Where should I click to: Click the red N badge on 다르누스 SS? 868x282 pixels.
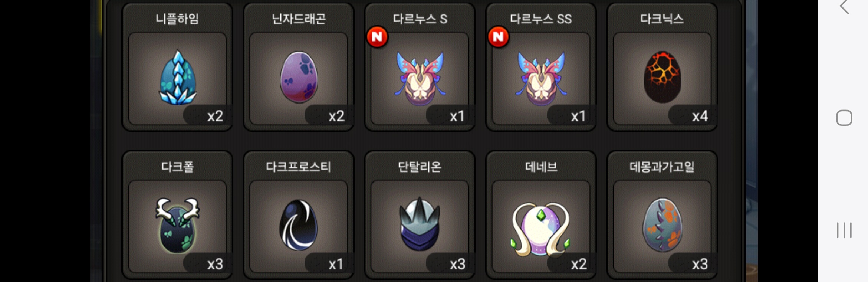click(499, 37)
